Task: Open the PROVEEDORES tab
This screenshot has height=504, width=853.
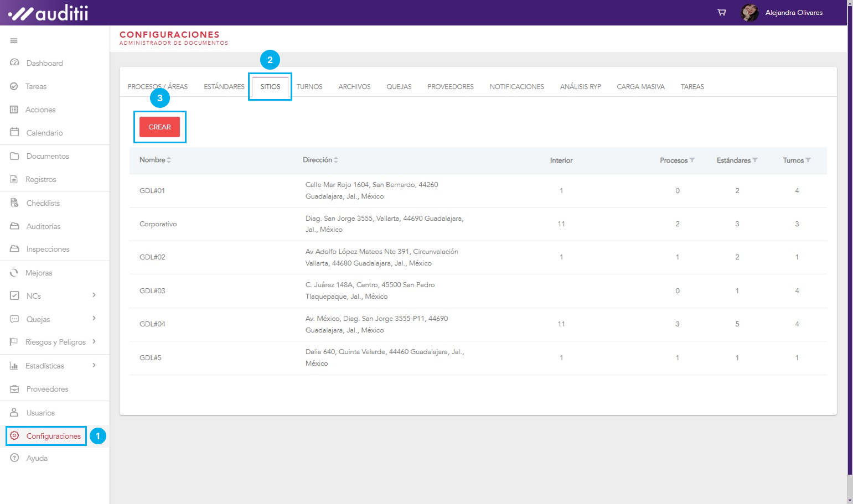Action: (450, 87)
